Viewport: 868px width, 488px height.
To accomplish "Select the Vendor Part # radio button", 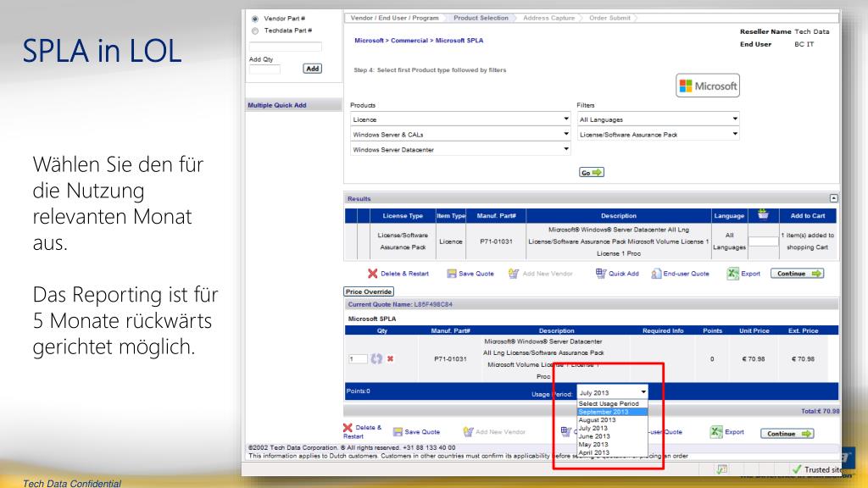I will (255, 19).
